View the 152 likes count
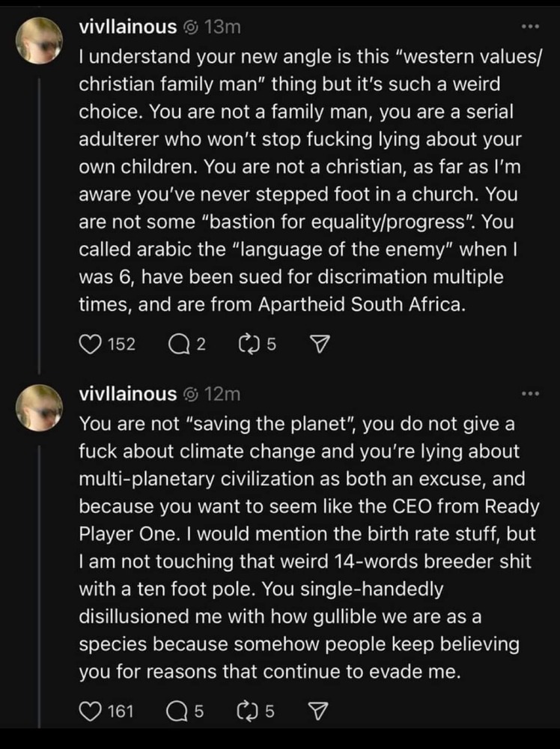 click(122, 345)
